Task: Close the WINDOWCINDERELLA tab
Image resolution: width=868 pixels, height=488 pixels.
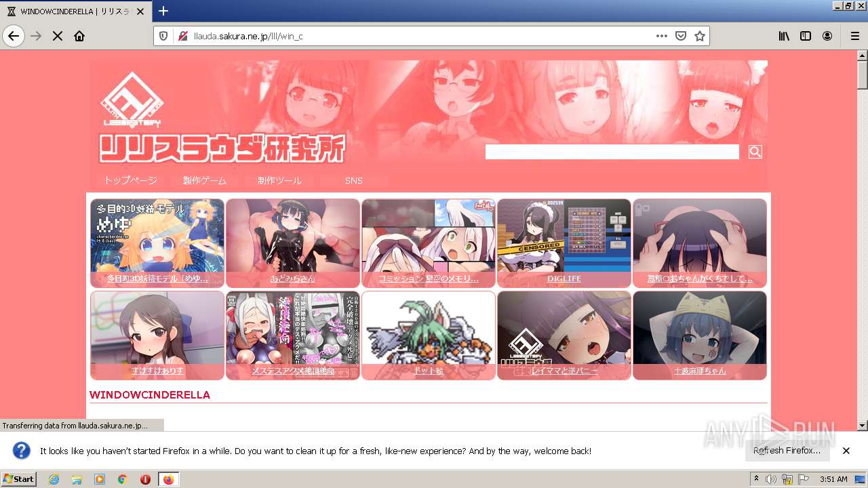Action: (140, 12)
